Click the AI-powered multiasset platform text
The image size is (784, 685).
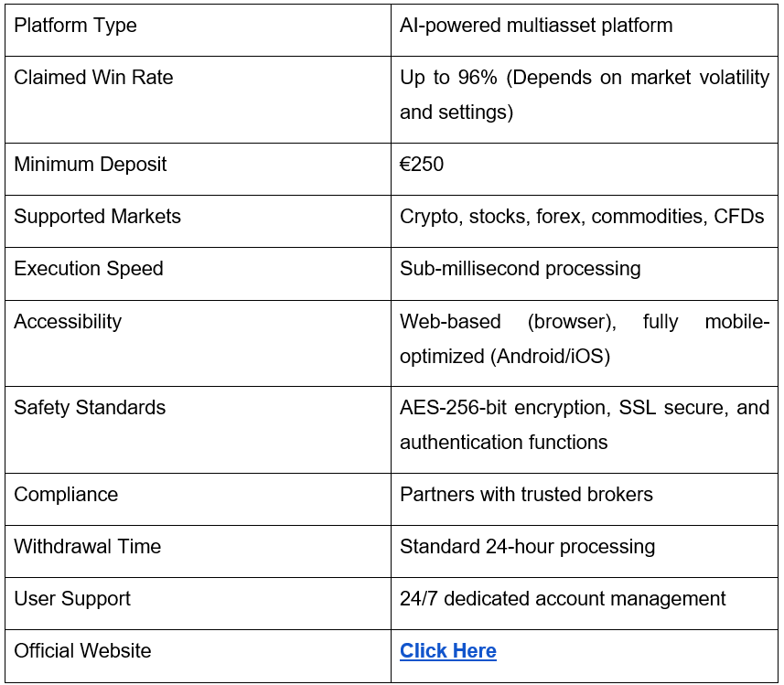536,26
